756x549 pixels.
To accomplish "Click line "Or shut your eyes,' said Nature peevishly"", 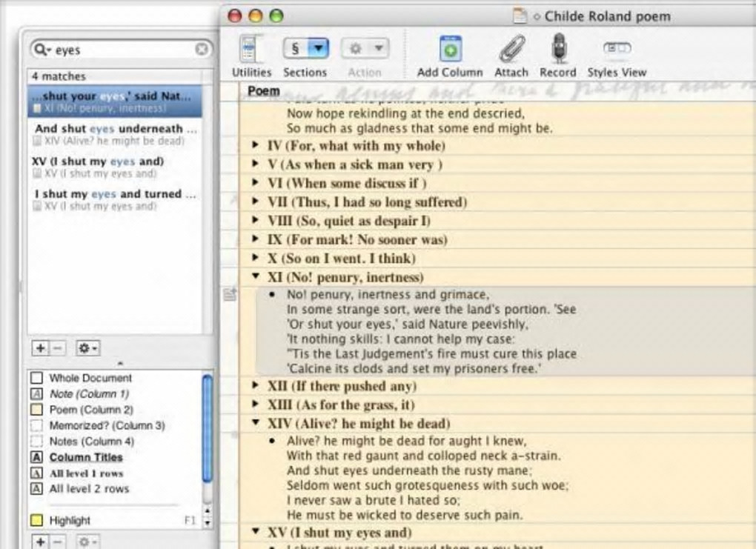I will 408,325.
